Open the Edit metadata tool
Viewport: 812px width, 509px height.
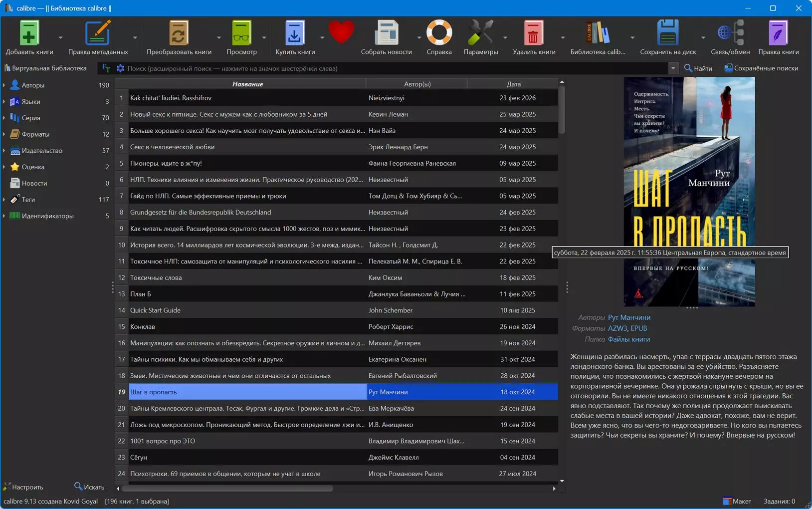[98, 33]
